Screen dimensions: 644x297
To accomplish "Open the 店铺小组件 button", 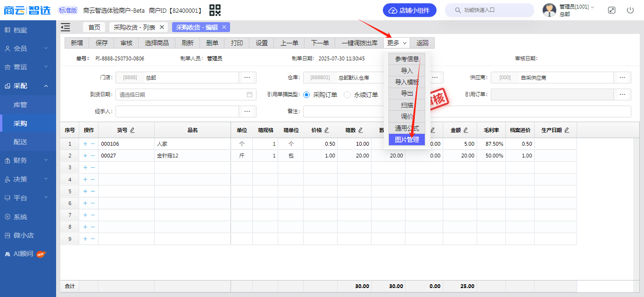I will pos(410,10).
